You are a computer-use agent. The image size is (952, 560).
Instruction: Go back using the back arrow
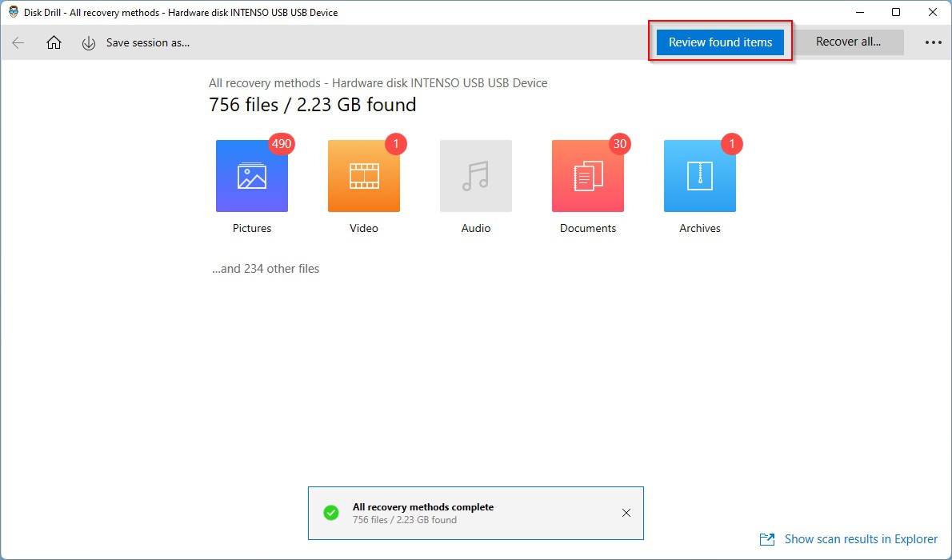(18, 42)
